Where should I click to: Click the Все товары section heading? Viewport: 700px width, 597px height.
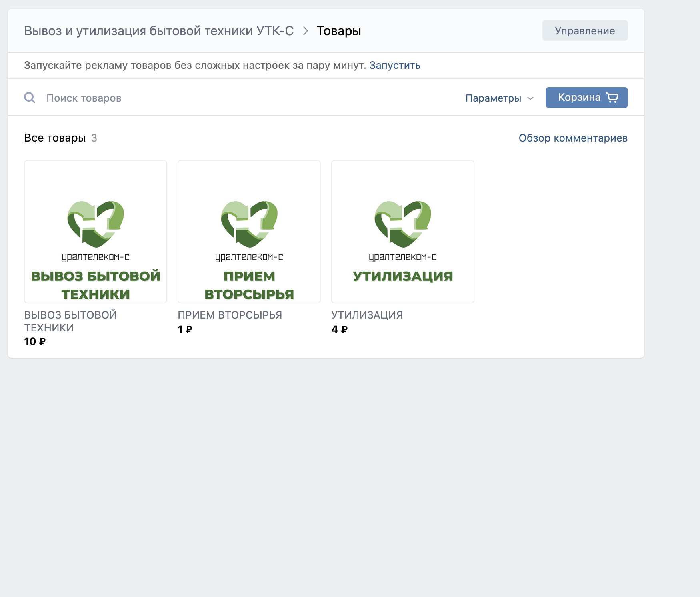click(55, 138)
